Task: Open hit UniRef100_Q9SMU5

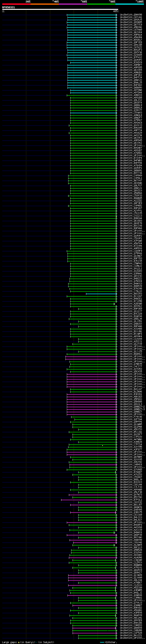Action: 131,20
